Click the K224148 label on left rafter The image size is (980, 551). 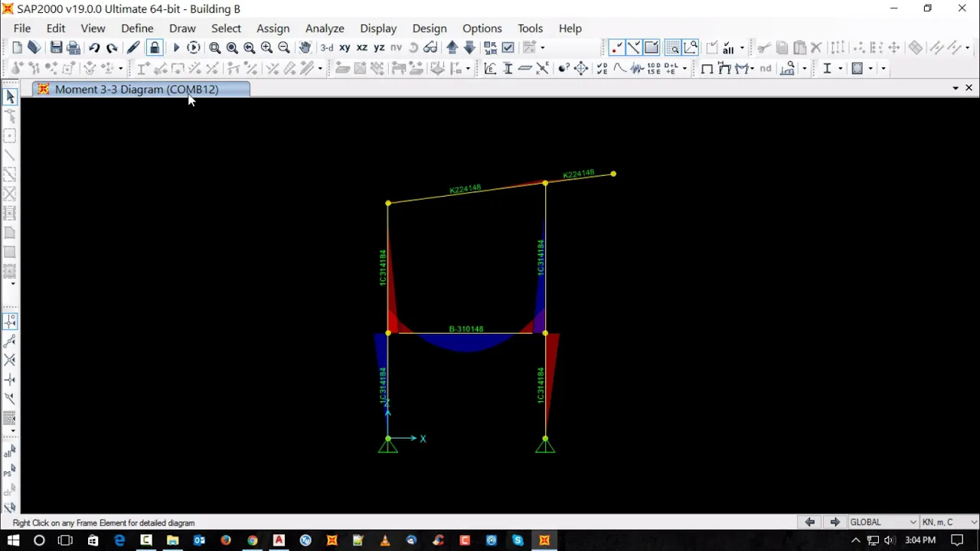[465, 189]
